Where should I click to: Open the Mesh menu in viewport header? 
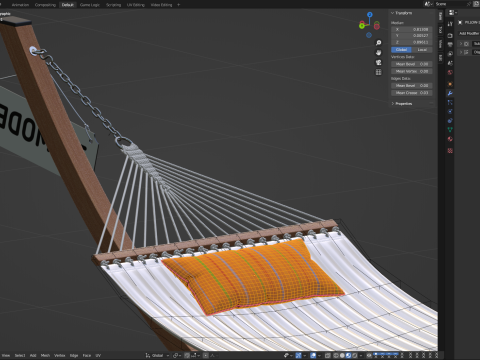coord(45,355)
